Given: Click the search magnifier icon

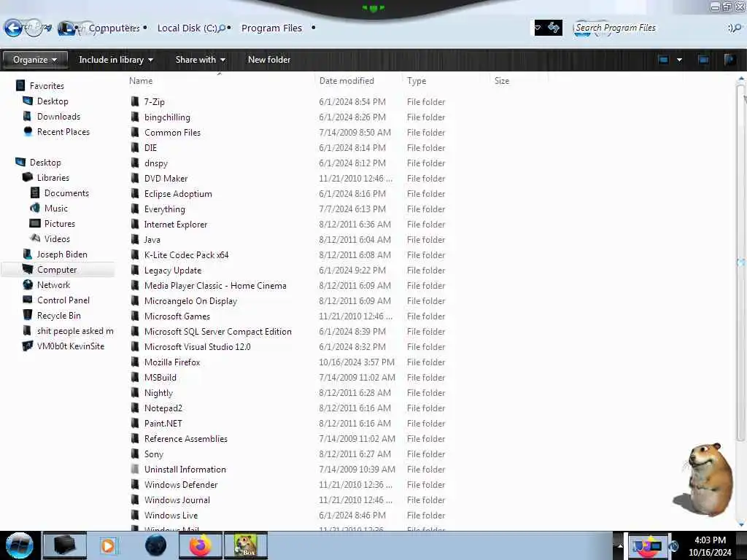Looking at the screenshot, I should (736, 28).
